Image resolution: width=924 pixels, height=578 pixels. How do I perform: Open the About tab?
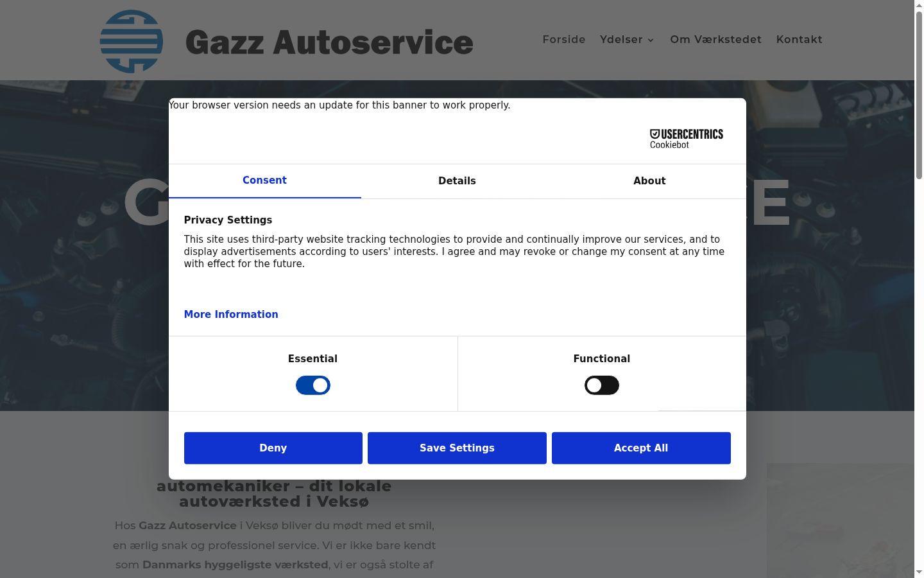[649, 181]
